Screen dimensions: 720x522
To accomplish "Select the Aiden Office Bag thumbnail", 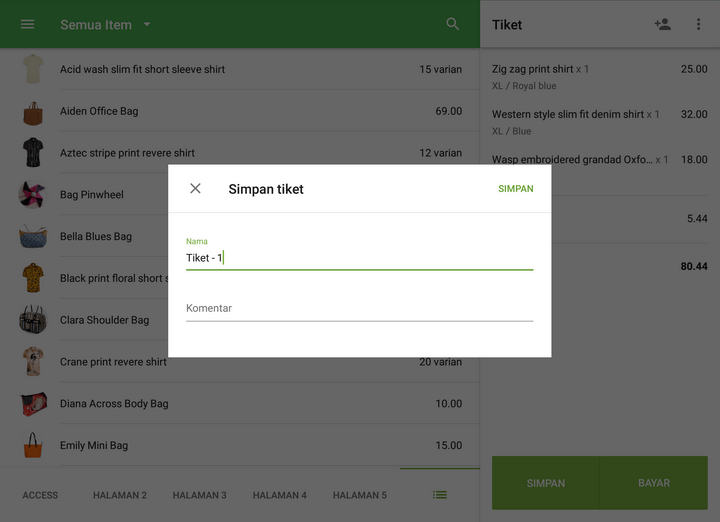I will click(x=33, y=111).
